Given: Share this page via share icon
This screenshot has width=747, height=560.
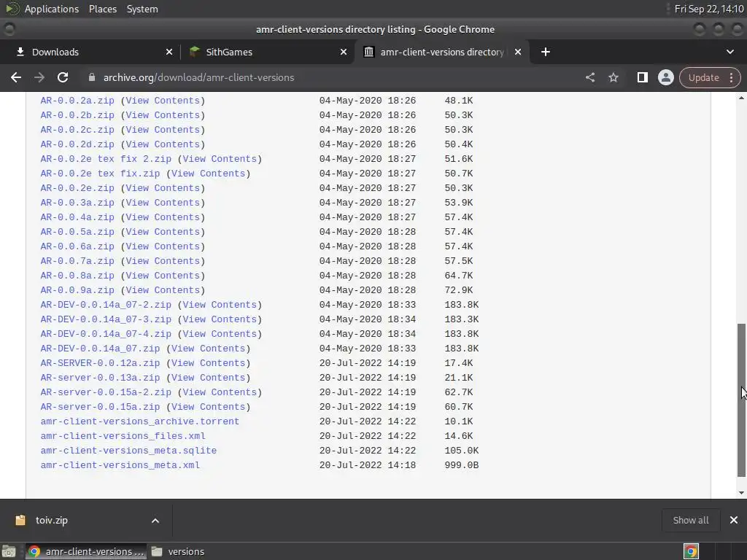Looking at the screenshot, I should pos(589,77).
